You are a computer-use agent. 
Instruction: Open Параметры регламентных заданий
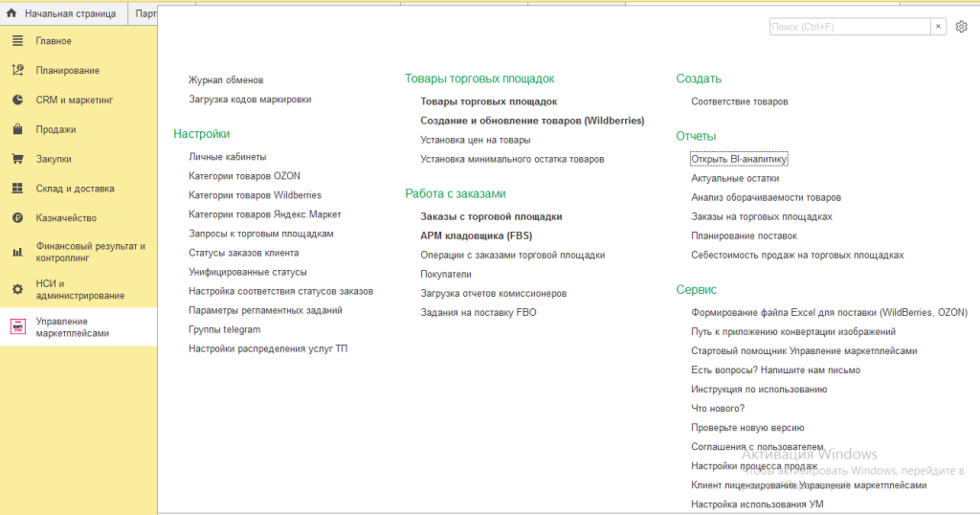coord(266,310)
